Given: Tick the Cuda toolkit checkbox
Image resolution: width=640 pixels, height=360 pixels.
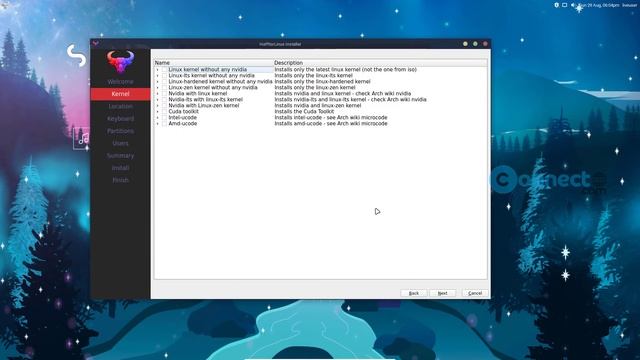Looking at the screenshot, I should click(164, 111).
